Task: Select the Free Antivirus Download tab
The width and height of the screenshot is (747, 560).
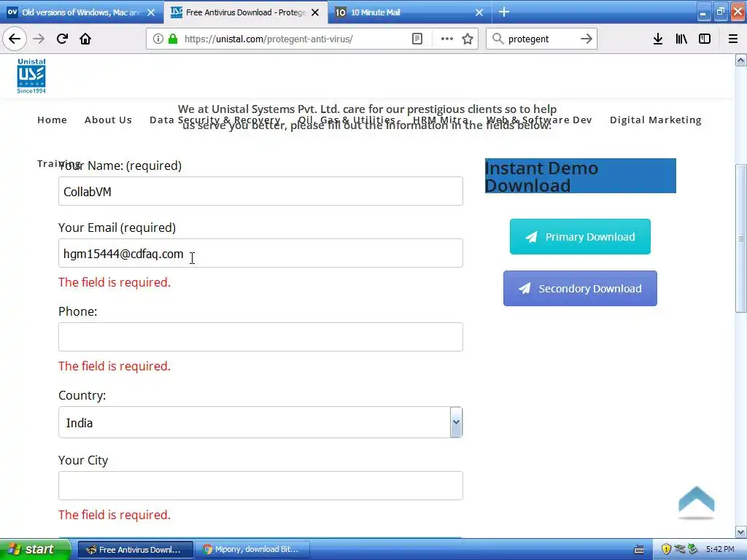Action: click(246, 12)
